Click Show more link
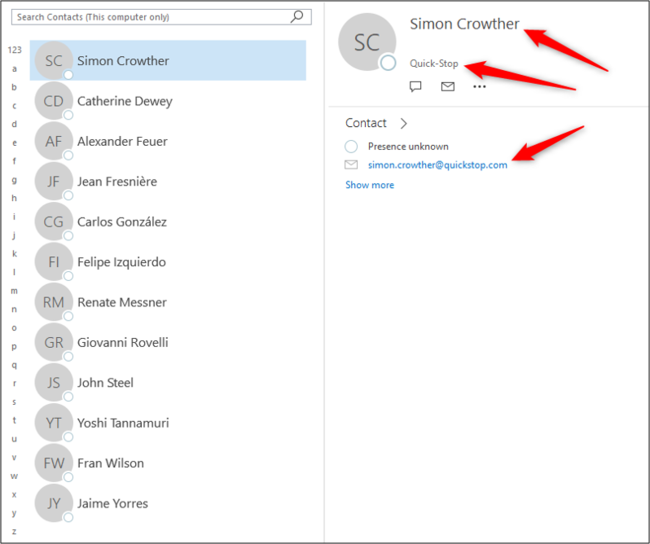Image resolution: width=650 pixels, height=544 pixels. click(370, 185)
